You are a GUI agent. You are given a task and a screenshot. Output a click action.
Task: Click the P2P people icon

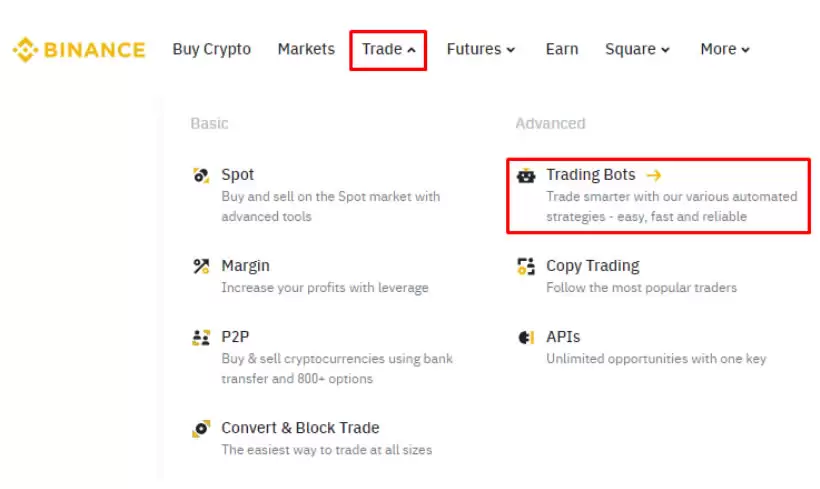click(201, 337)
